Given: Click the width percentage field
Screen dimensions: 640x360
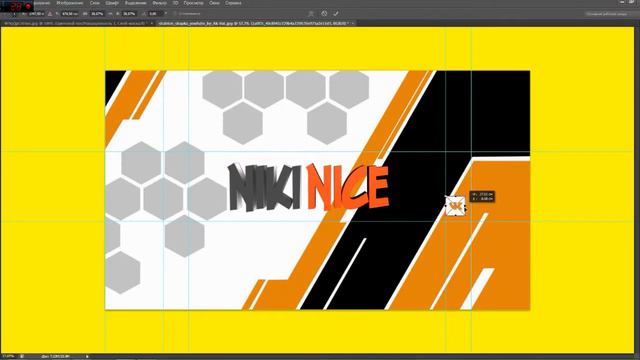Looking at the screenshot, I should (97, 14).
